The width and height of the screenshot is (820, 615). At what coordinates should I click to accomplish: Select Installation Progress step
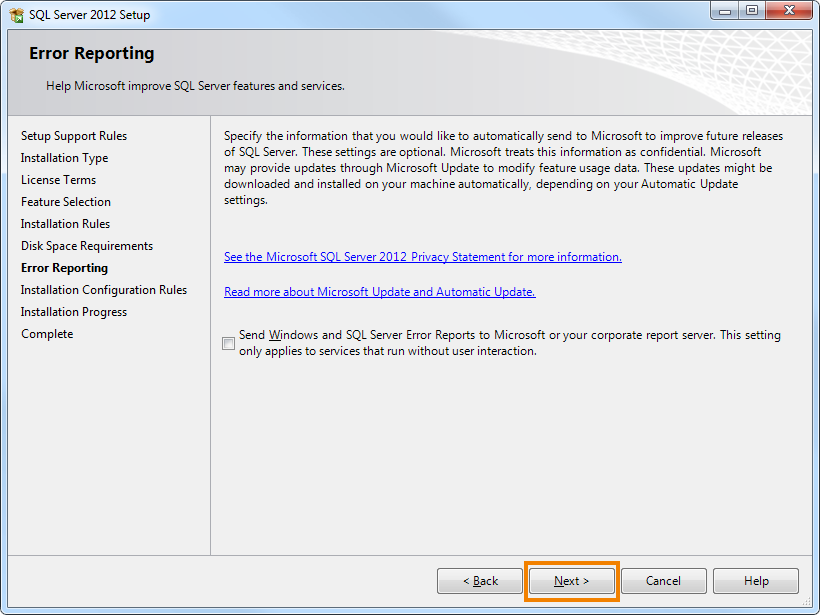[x=74, y=312]
